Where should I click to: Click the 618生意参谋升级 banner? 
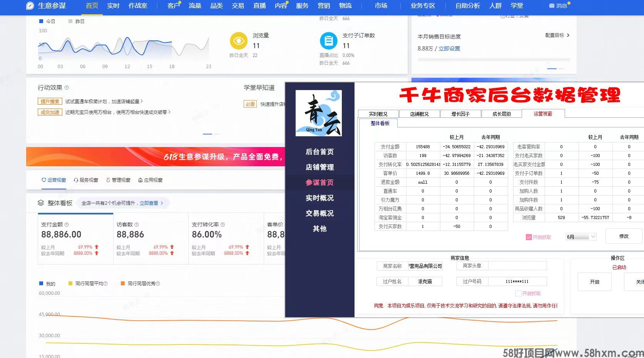(156, 157)
